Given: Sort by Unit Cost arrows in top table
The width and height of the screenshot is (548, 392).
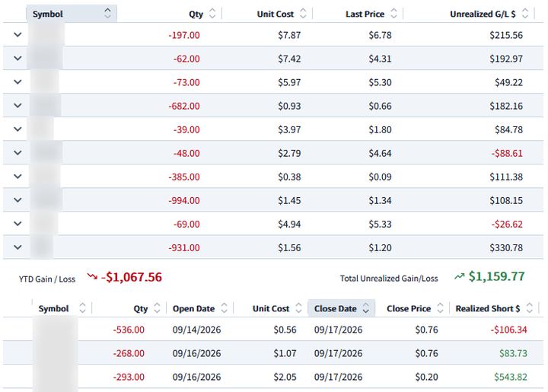Looking at the screenshot, I should (x=303, y=14).
